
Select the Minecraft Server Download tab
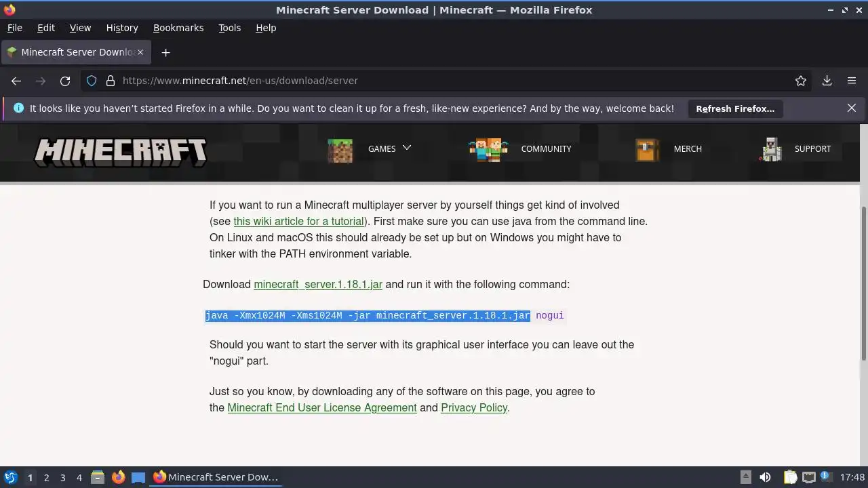(75, 52)
